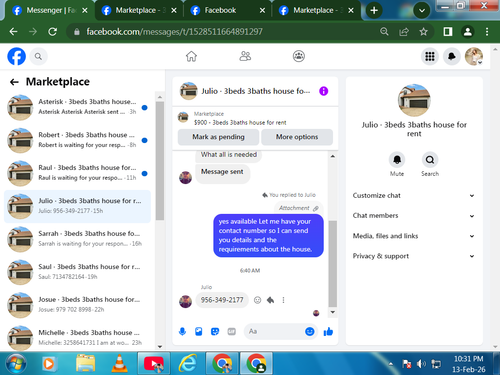Image resolution: width=500 pixels, height=375 pixels.
Task: Open the purple conversation information icon
Action: click(323, 91)
